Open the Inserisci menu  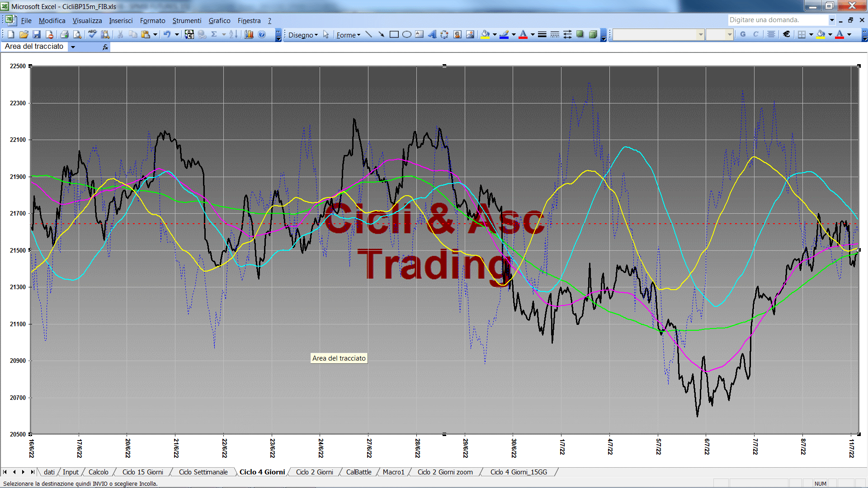click(x=121, y=21)
